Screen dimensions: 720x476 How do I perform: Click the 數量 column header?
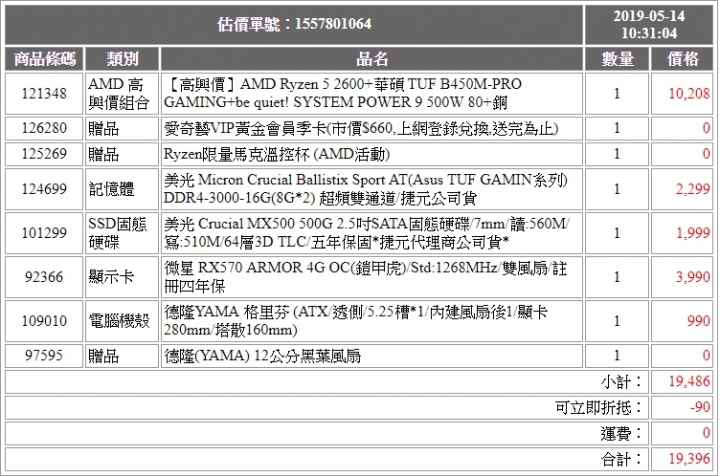(617, 59)
